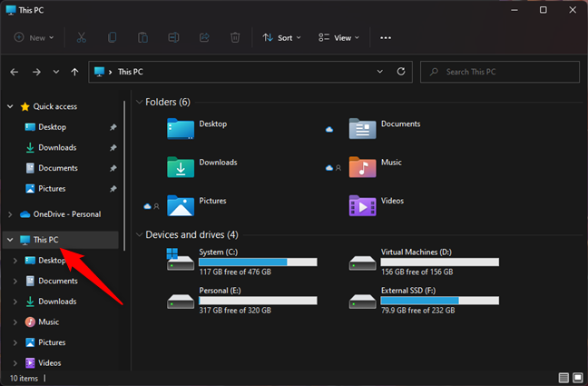
Task: Open the New dropdown button
Action: click(34, 37)
